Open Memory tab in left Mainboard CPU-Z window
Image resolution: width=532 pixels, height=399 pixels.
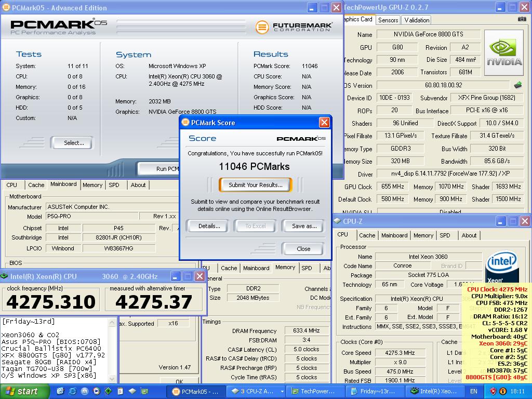92,185
